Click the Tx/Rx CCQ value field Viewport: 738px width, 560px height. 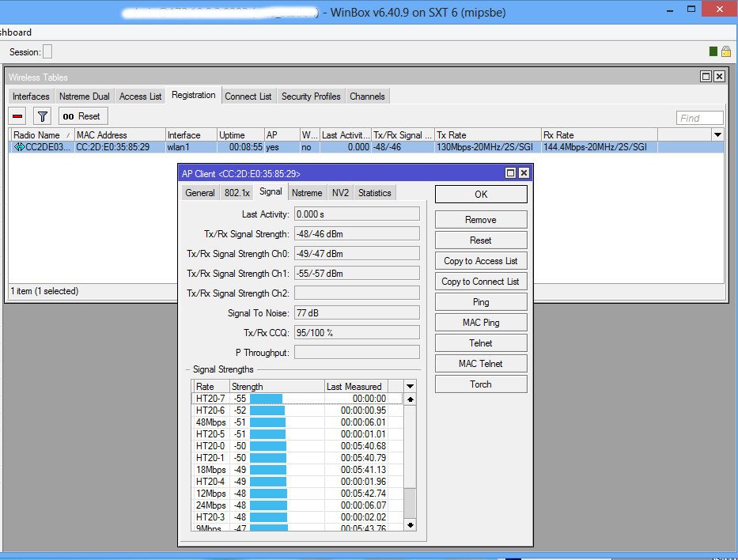357,333
